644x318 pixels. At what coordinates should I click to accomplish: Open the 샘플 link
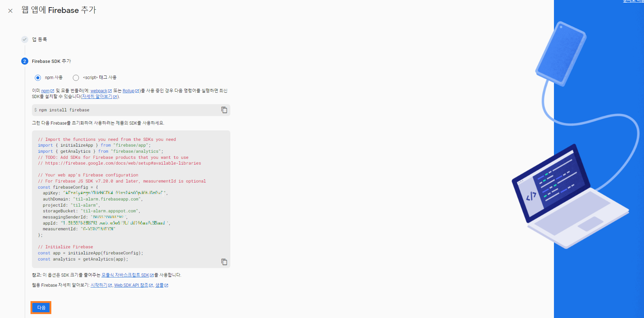[159, 285]
